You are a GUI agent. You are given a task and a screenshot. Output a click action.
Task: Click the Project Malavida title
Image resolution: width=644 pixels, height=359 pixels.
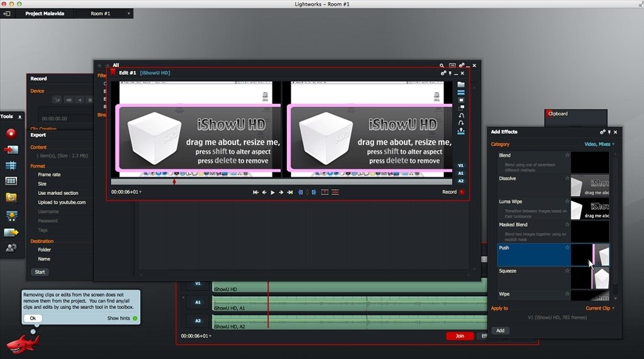tap(45, 14)
